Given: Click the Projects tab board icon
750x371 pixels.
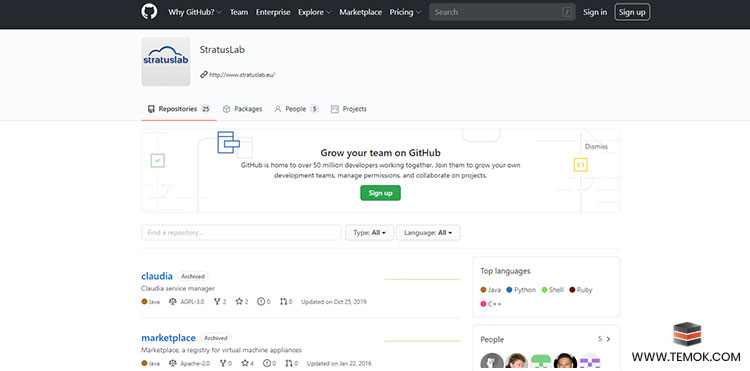Looking at the screenshot, I should [x=335, y=109].
